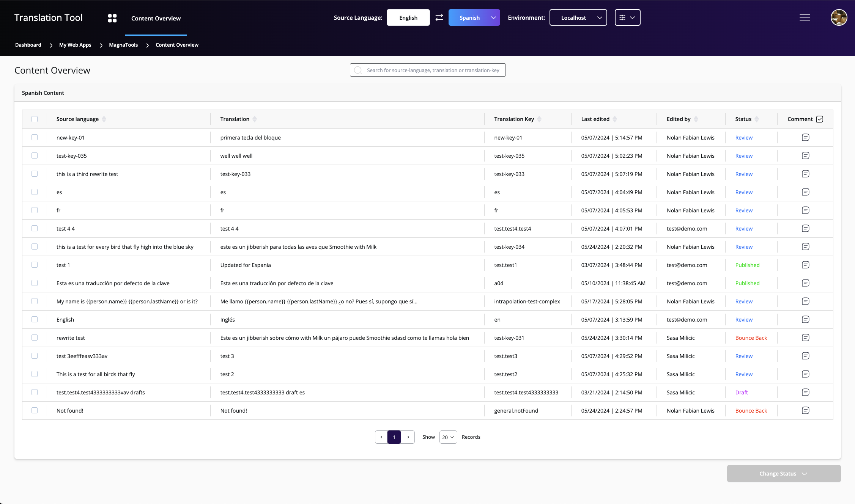This screenshot has height=504, width=855.
Task: Sort by Last edited column arrows
Action: (615, 119)
